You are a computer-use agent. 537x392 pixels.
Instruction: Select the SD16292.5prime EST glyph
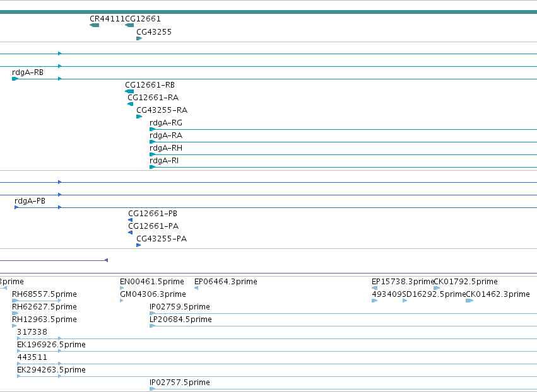pos(405,301)
